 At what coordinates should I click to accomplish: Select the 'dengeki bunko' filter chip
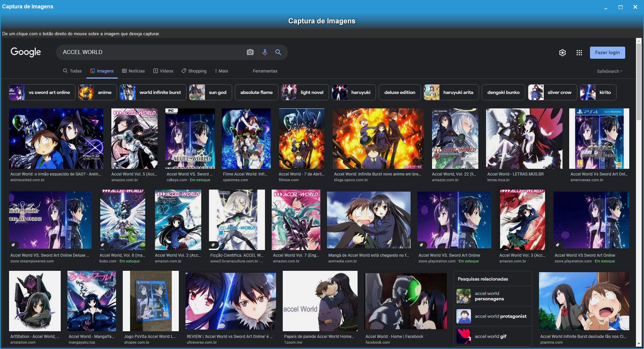(x=503, y=92)
